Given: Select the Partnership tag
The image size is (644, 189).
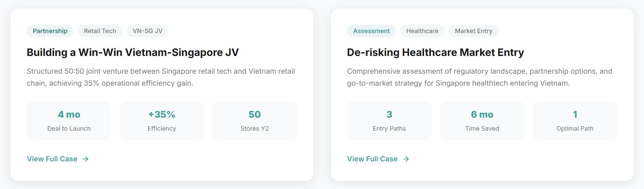Looking at the screenshot, I should coord(50,31).
